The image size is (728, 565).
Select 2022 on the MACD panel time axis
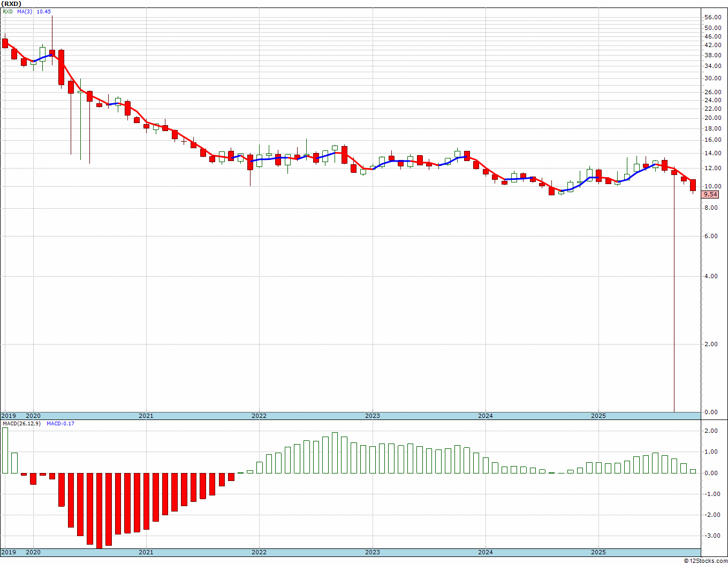259,552
